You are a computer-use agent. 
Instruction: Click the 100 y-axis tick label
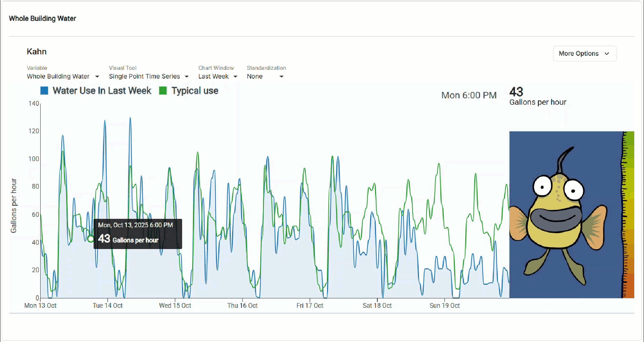(x=34, y=159)
